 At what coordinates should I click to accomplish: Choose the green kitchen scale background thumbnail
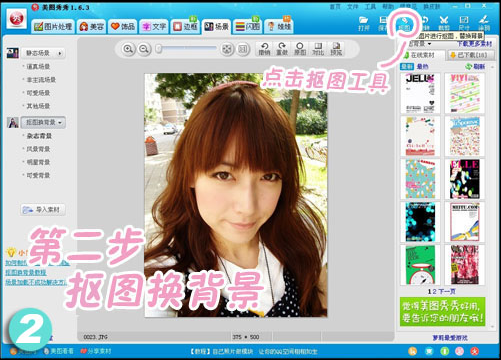420,265
